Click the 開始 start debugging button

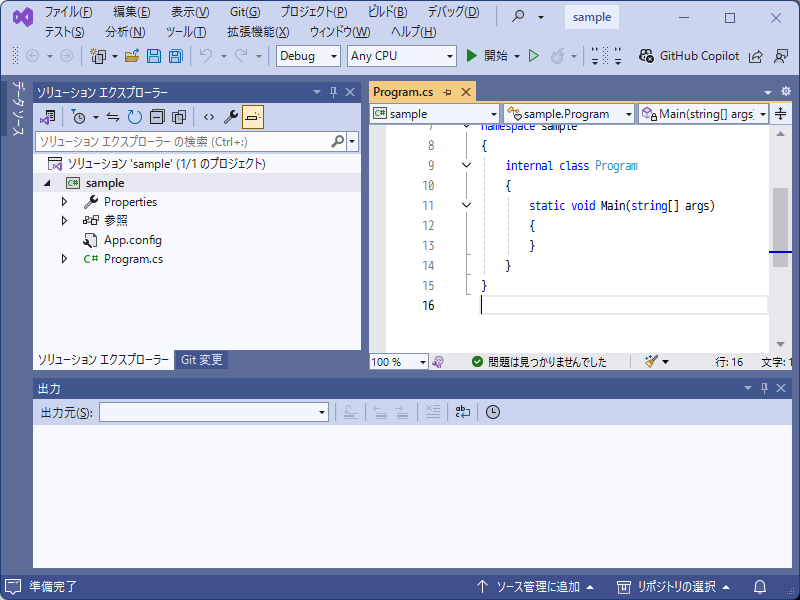(x=487, y=56)
